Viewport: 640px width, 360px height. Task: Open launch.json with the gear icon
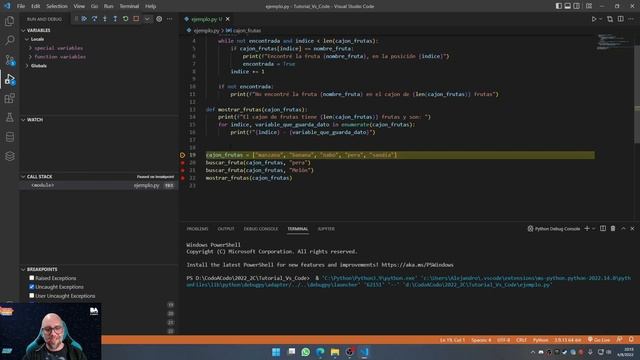[x=159, y=19]
